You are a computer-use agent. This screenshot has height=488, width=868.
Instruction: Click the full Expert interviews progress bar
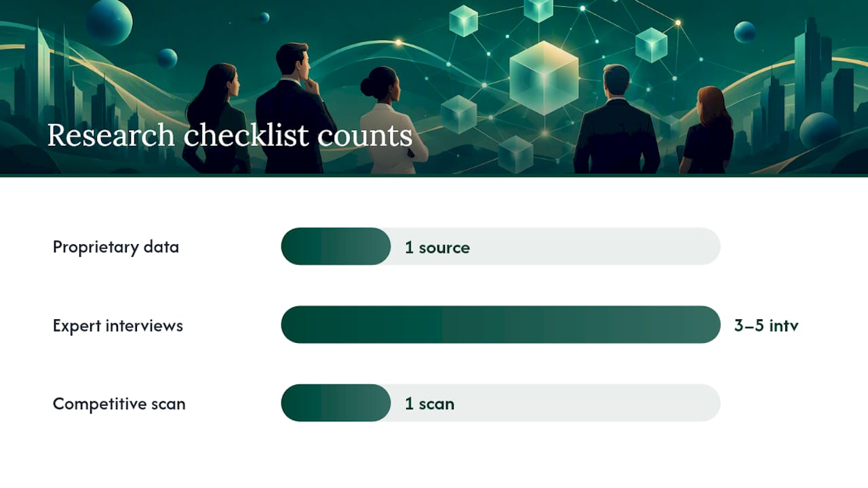pos(500,325)
